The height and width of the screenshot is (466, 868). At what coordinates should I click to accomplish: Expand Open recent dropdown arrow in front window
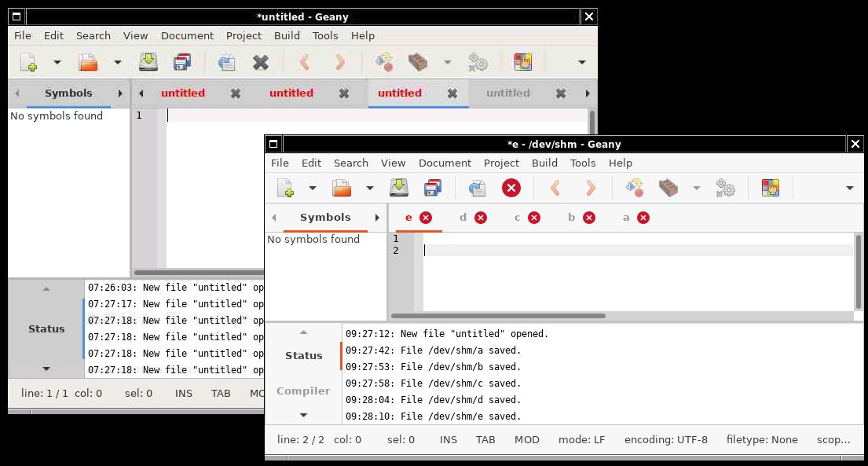(x=369, y=189)
